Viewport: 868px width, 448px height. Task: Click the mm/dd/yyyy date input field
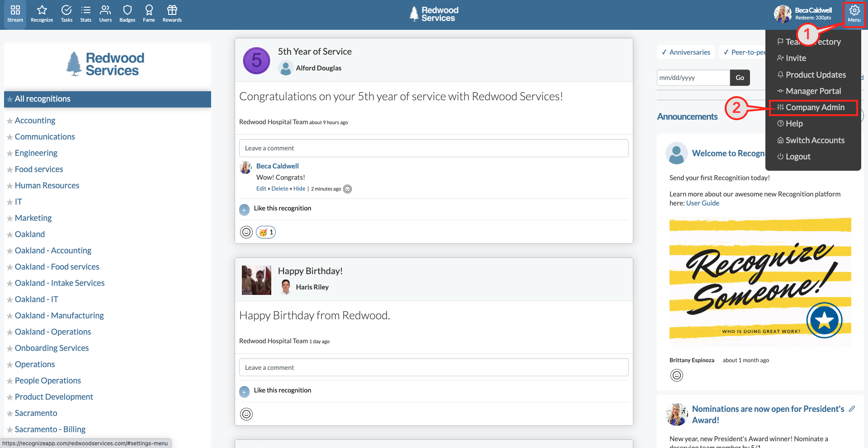click(693, 78)
